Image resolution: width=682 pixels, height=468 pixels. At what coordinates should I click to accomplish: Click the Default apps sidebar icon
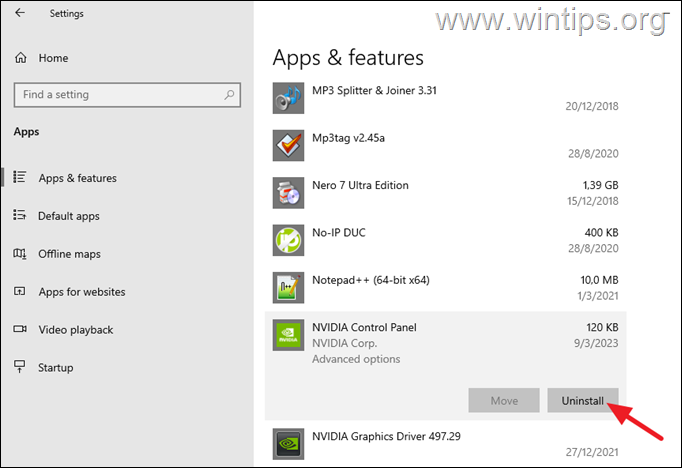coord(20,215)
